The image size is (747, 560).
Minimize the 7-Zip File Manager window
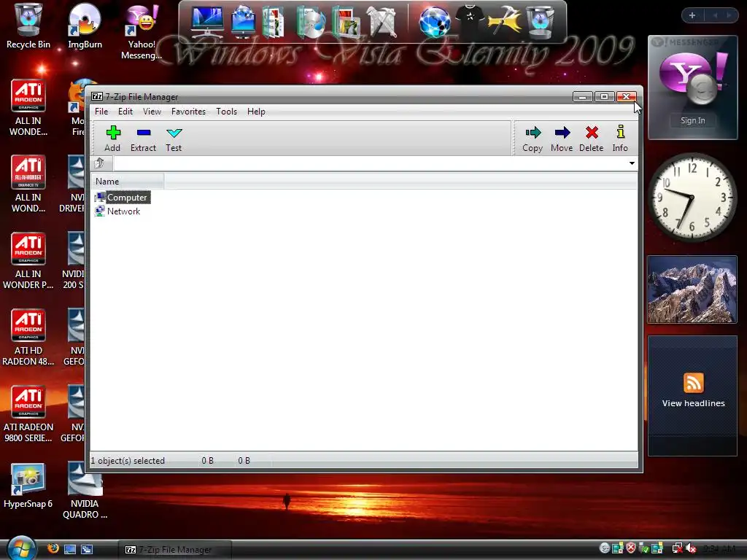pyautogui.click(x=583, y=97)
